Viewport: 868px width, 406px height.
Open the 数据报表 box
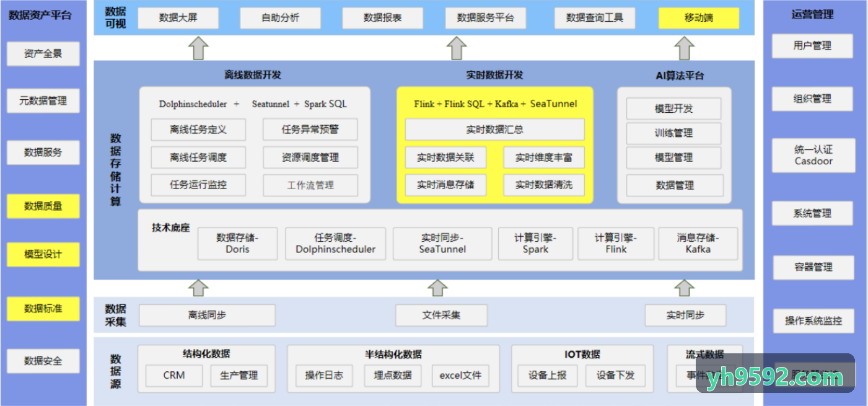click(x=382, y=18)
